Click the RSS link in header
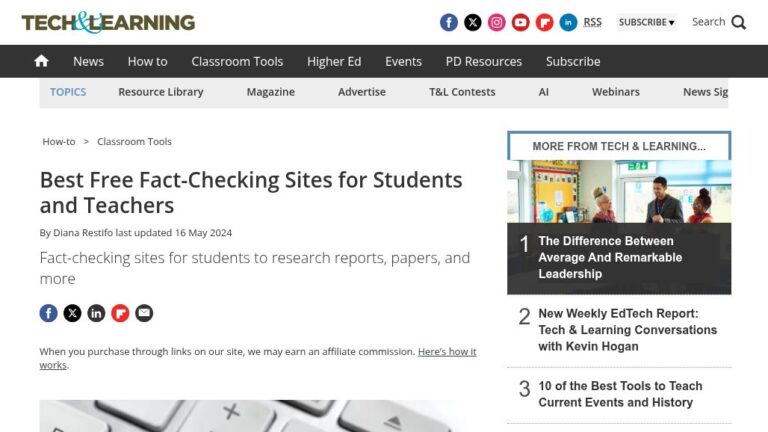The height and width of the screenshot is (432, 768). tap(593, 22)
